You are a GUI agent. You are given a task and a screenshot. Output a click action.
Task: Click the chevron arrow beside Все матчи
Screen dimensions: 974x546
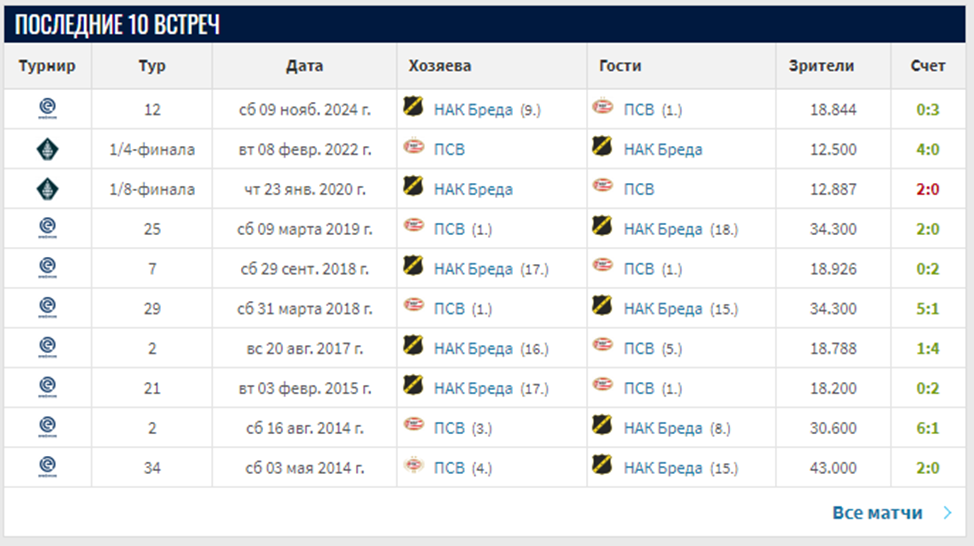tap(947, 513)
